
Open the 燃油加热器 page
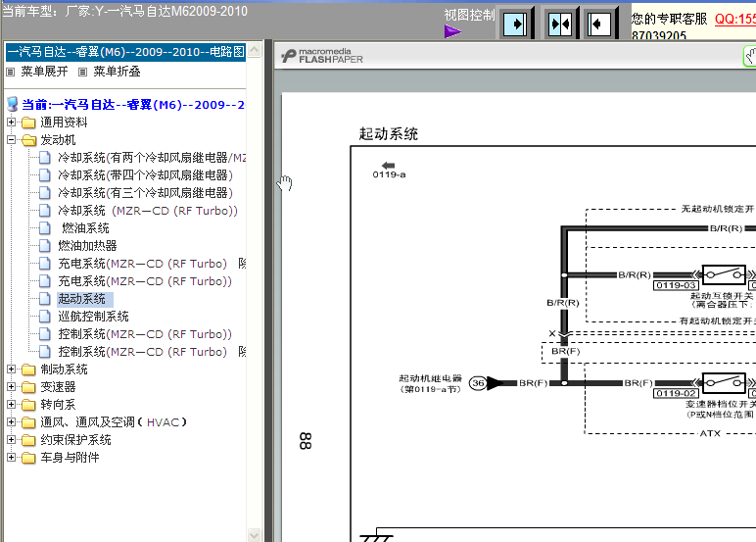point(87,246)
